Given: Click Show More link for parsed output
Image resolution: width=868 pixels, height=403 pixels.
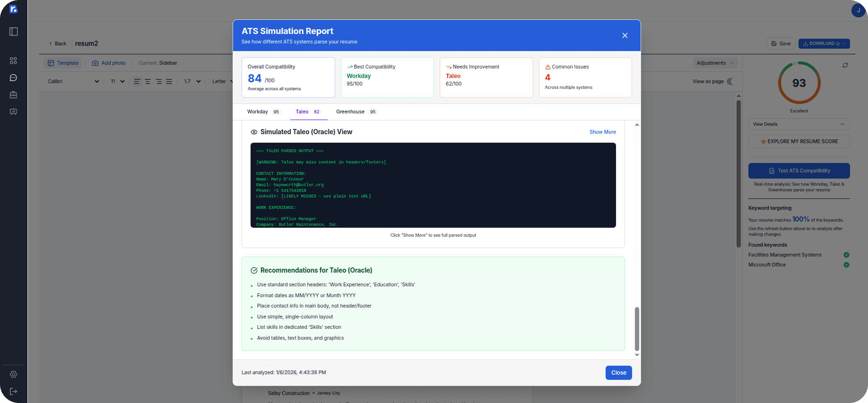Looking at the screenshot, I should pos(602,132).
